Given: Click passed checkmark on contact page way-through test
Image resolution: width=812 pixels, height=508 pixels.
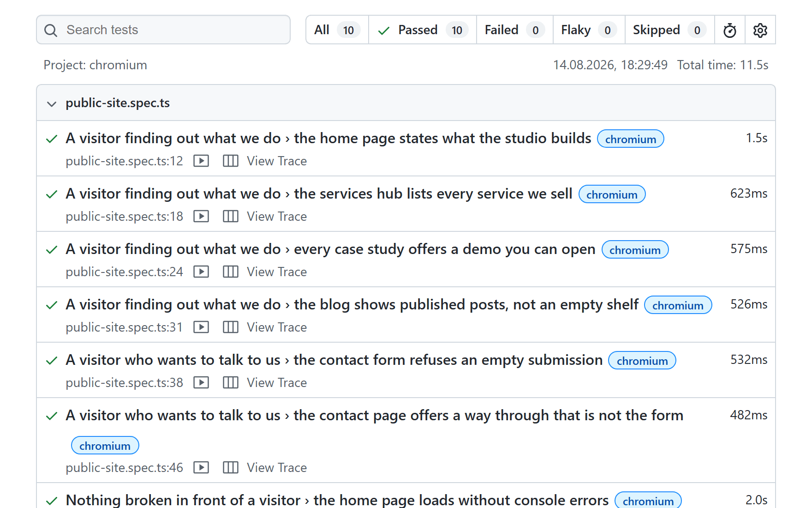Looking at the screenshot, I should (52, 416).
